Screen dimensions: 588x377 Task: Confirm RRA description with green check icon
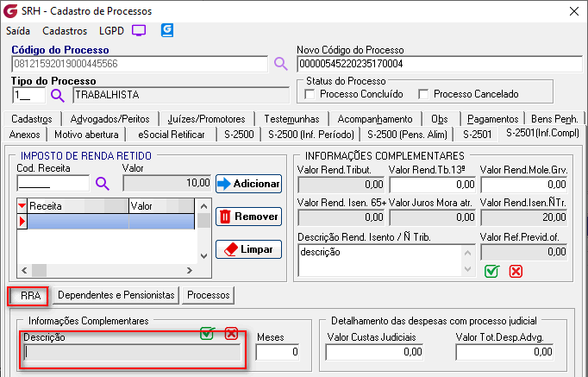[x=208, y=333]
